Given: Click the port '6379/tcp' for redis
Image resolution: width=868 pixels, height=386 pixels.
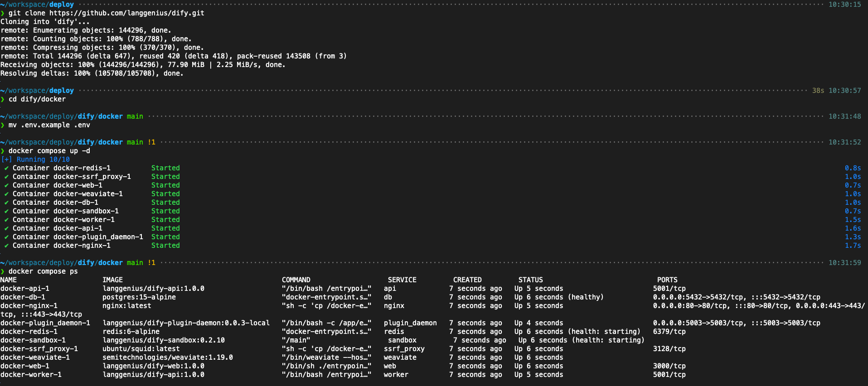Looking at the screenshot, I should (669, 332).
